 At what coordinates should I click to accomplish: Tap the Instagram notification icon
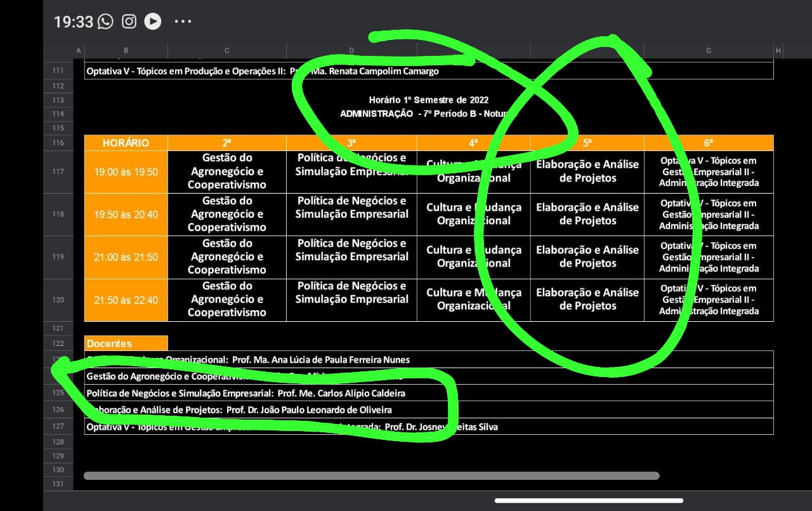click(129, 22)
